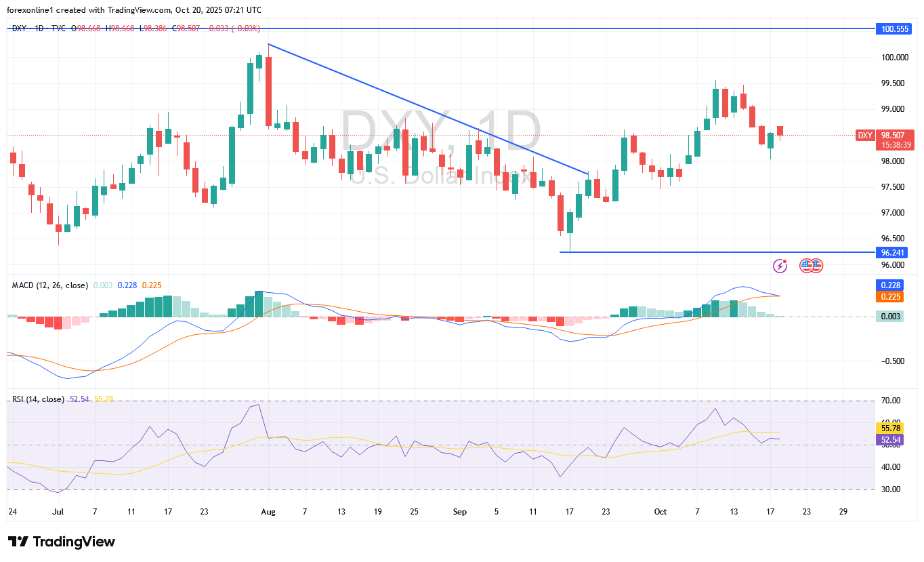Image resolution: width=924 pixels, height=562 pixels.
Task: Click the current price label 98.507
Action: tap(894, 135)
